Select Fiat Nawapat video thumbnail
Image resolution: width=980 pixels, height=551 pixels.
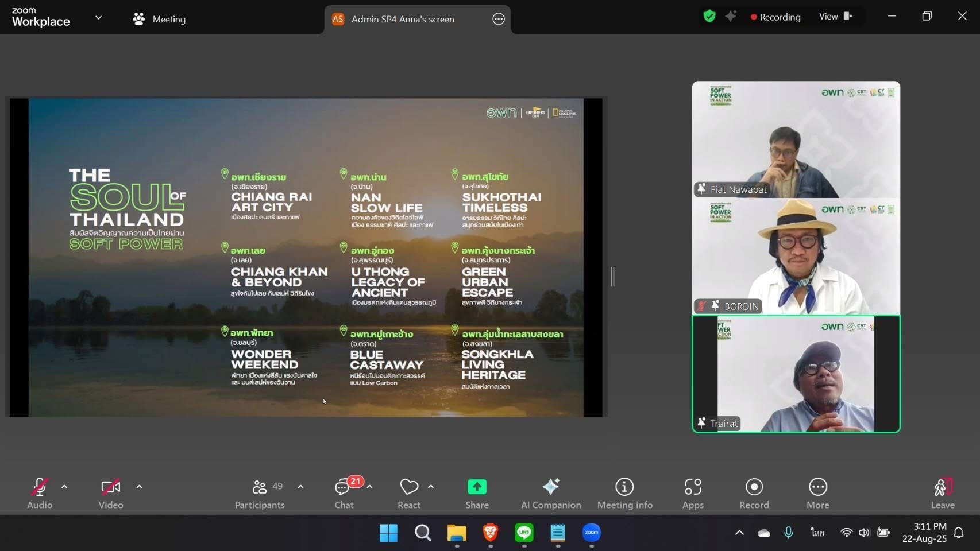(x=796, y=139)
